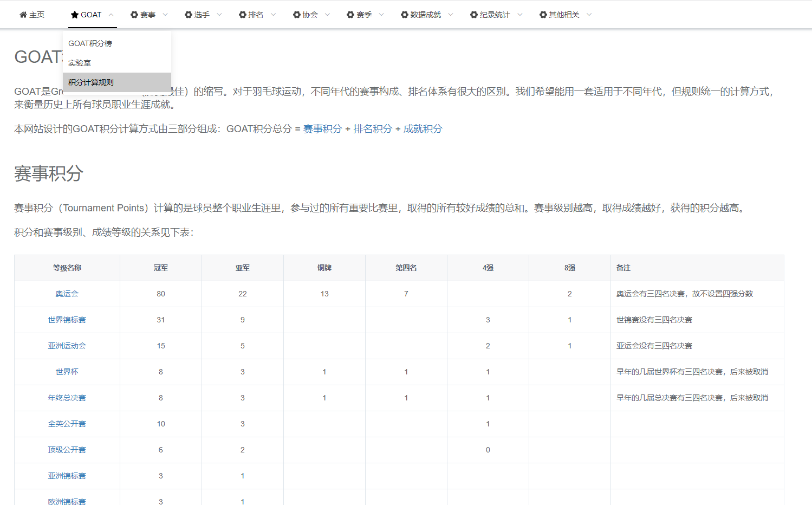The height and width of the screenshot is (505, 812).
Task: Open the 亚洲锦标赛 table link
Action: pyautogui.click(x=67, y=476)
